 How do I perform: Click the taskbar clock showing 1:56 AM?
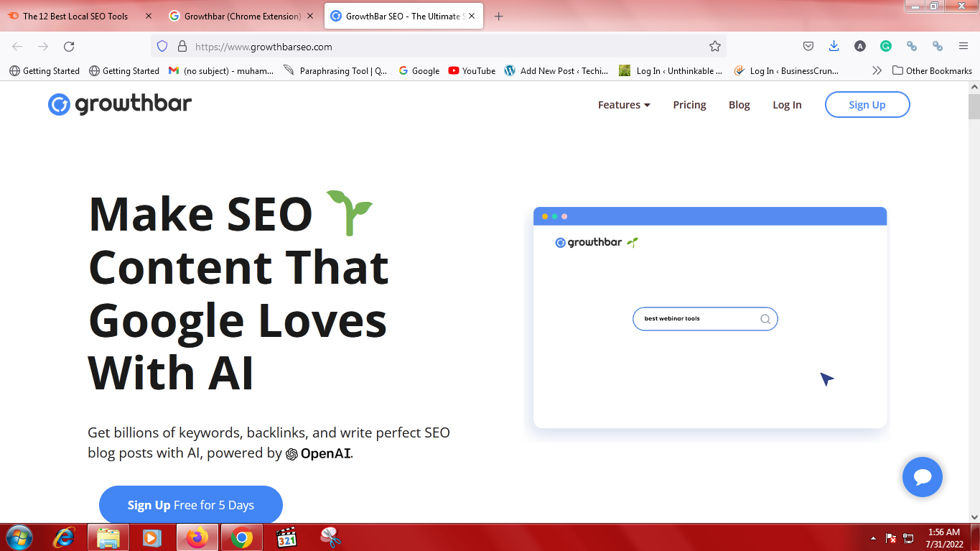click(x=944, y=532)
